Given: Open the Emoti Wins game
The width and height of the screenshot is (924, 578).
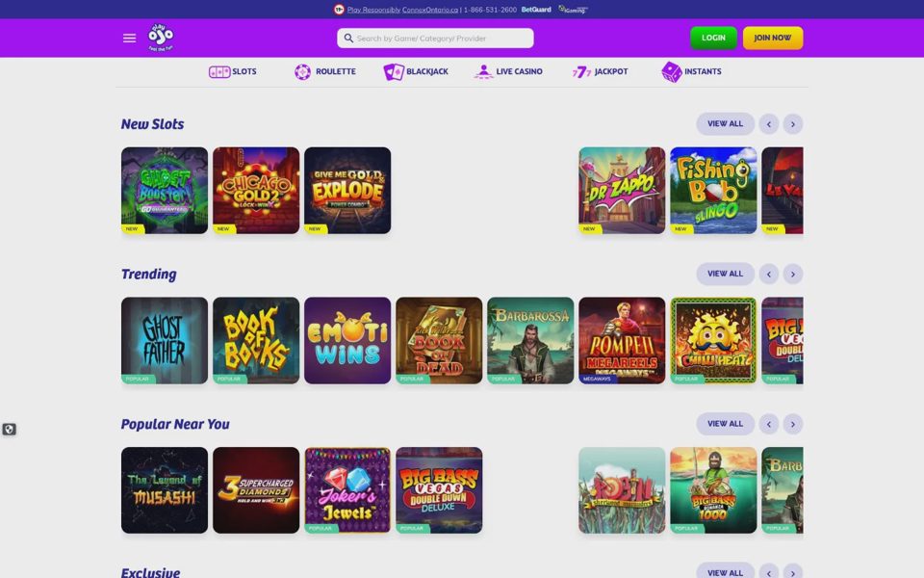Looking at the screenshot, I should [x=347, y=340].
